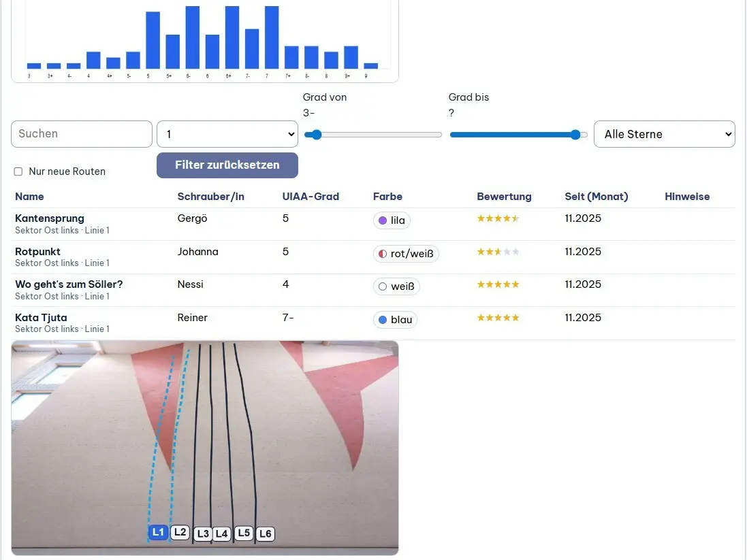Open the Alle Sterne rating dropdown

(664, 134)
